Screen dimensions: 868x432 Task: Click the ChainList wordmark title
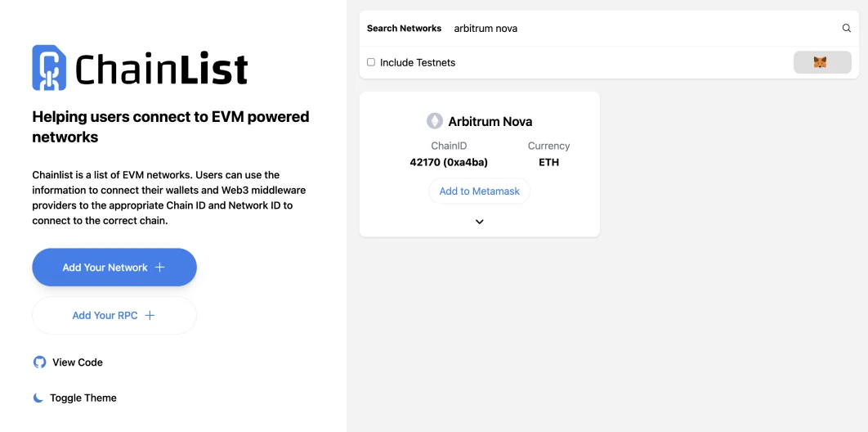tap(162, 69)
